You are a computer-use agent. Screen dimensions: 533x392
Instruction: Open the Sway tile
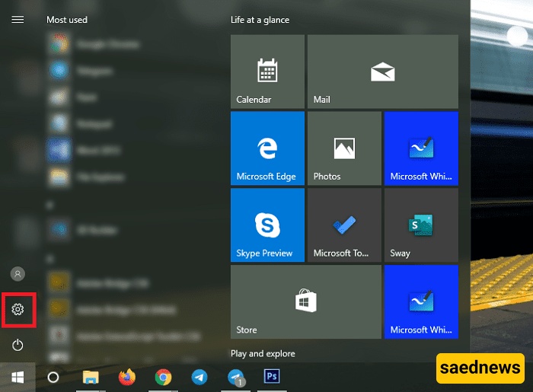[x=421, y=225]
